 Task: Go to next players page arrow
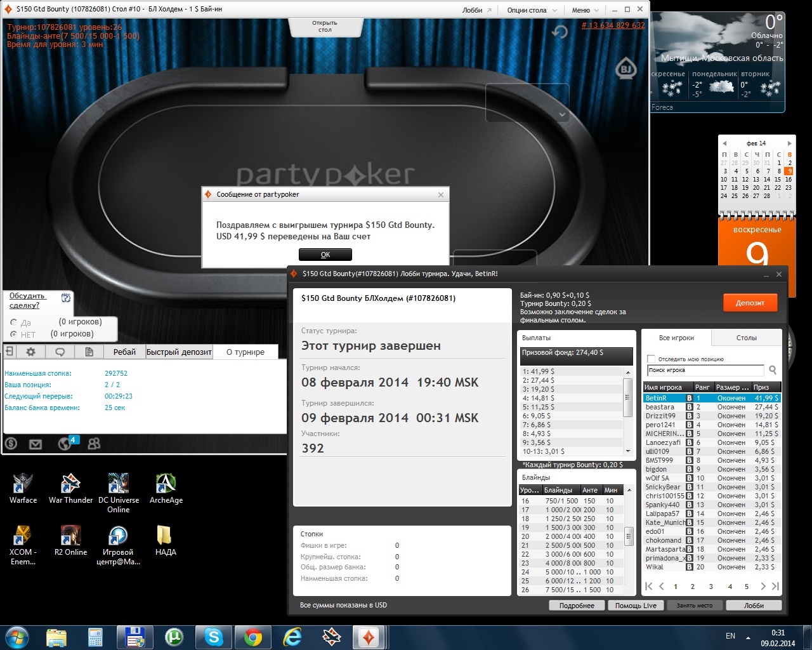tap(763, 587)
